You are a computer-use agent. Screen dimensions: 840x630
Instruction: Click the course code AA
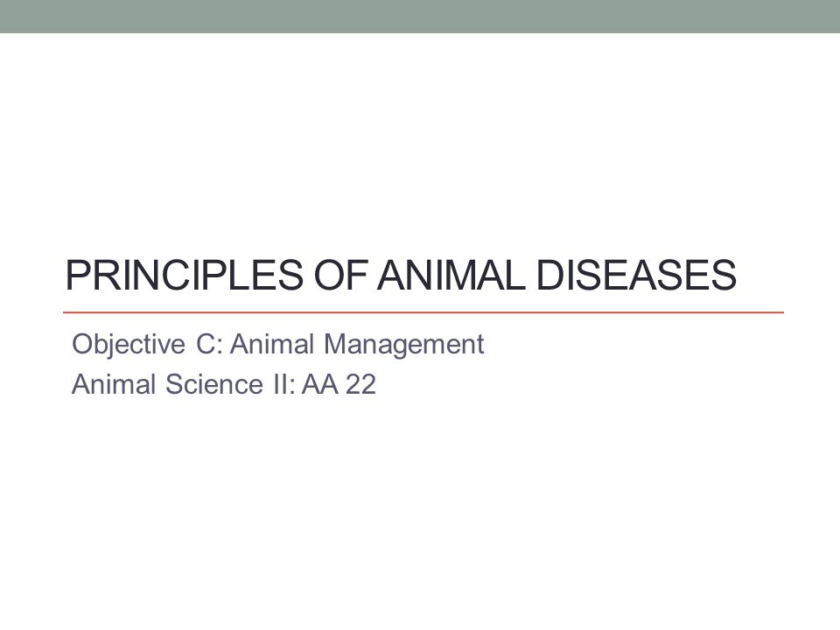click(x=320, y=384)
